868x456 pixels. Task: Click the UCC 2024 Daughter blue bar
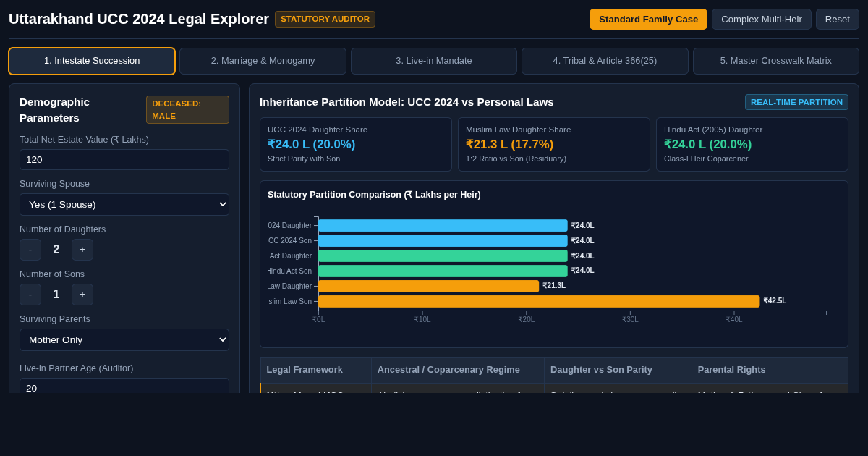443,226
